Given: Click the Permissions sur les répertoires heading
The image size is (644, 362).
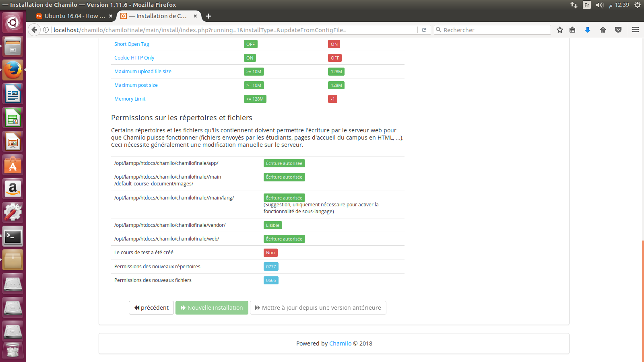Looking at the screenshot, I should point(182,118).
